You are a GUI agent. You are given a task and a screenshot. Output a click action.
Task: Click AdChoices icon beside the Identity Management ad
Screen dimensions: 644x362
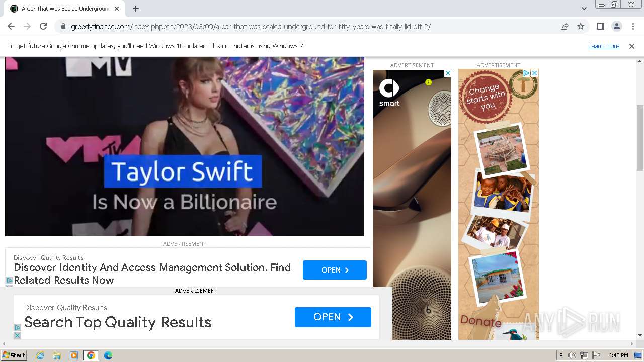click(x=9, y=281)
